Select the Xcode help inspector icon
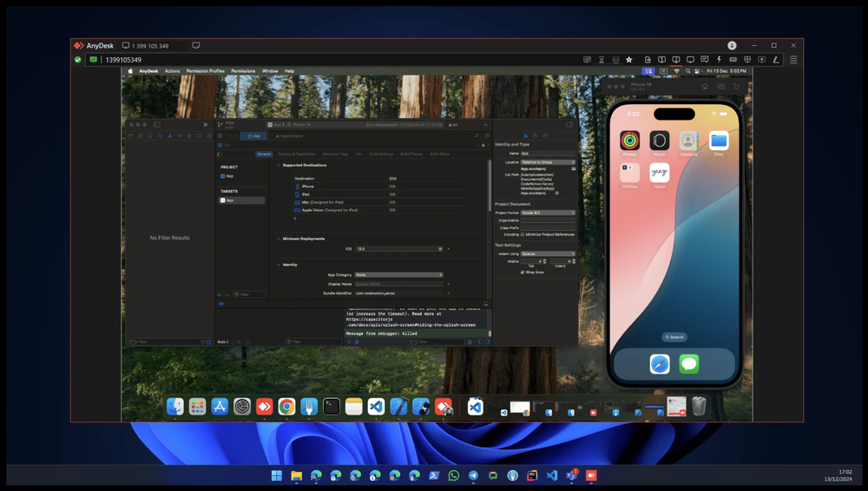The image size is (868, 491). click(545, 135)
